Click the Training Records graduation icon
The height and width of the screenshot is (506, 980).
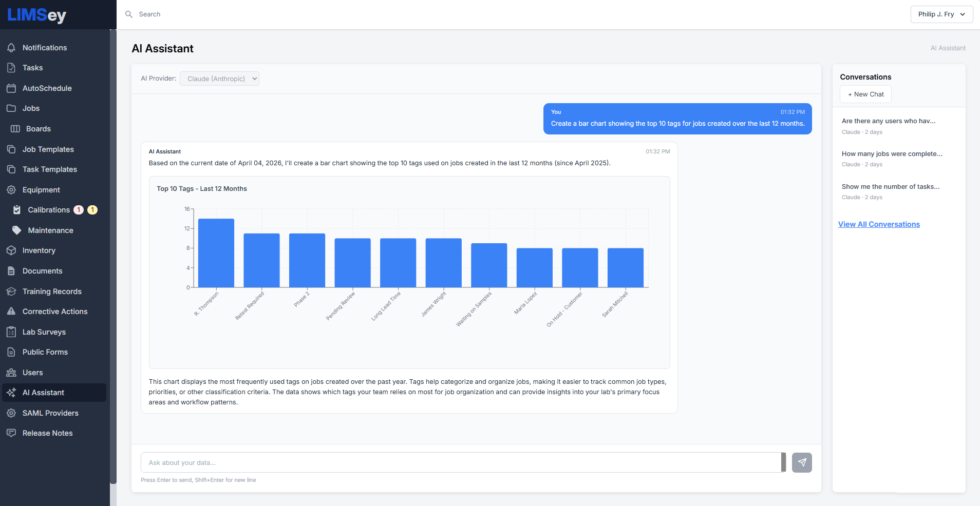coord(11,291)
